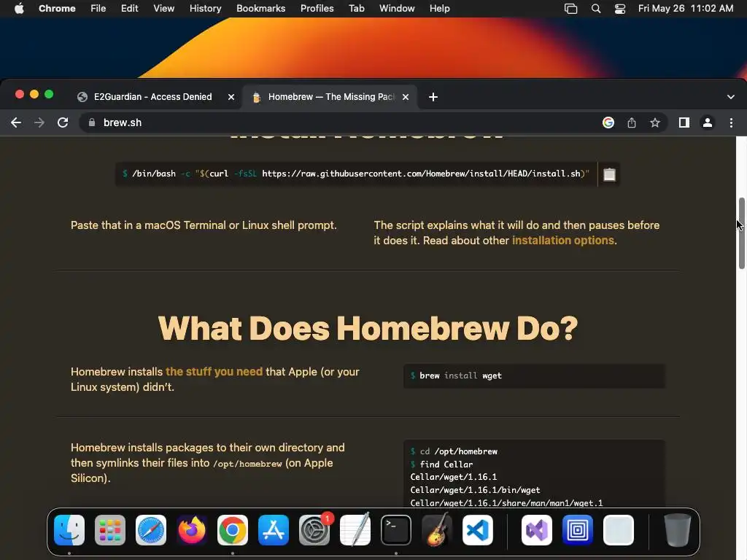Open 'the stuff you need' link
The height and width of the screenshot is (560, 747).
[214, 372]
